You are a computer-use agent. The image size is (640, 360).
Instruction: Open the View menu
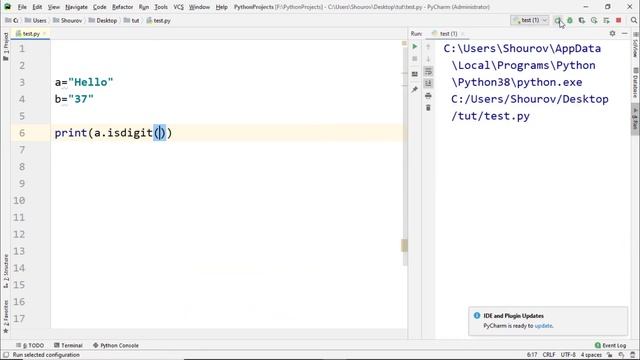click(53, 7)
